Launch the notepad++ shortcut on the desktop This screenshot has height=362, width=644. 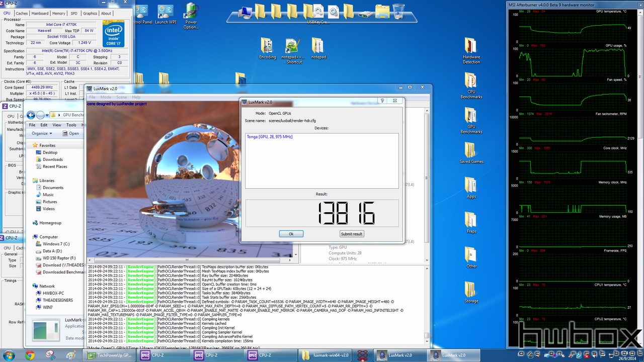click(x=292, y=51)
